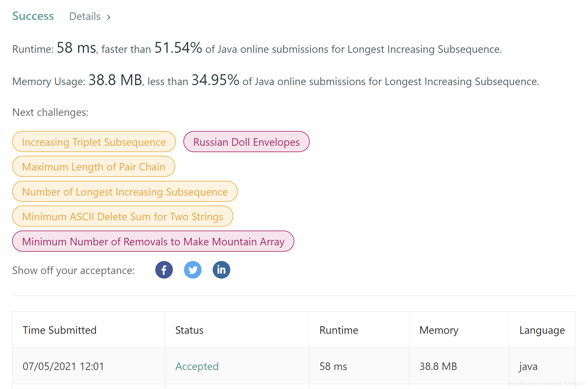View the Accepted submission status
The image size is (588, 389).
pos(197,366)
